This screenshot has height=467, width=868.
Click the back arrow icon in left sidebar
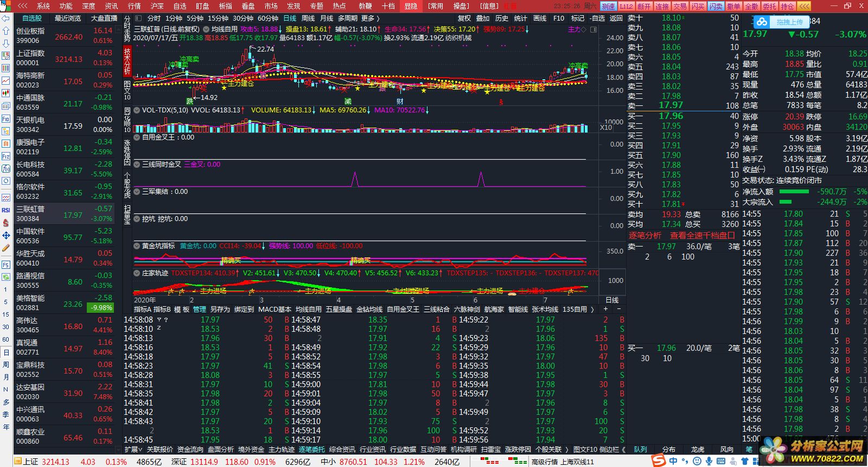pyautogui.click(x=6, y=18)
